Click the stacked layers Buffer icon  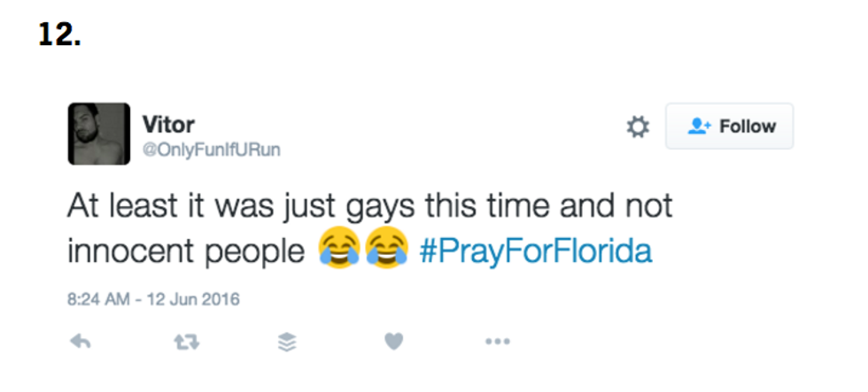click(x=287, y=342)
